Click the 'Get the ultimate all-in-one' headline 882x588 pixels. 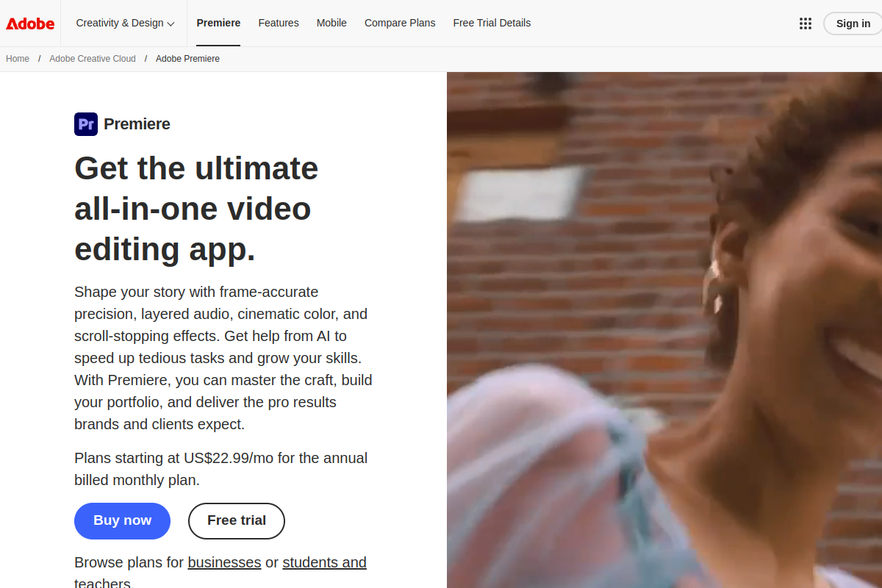coord(196,209)
